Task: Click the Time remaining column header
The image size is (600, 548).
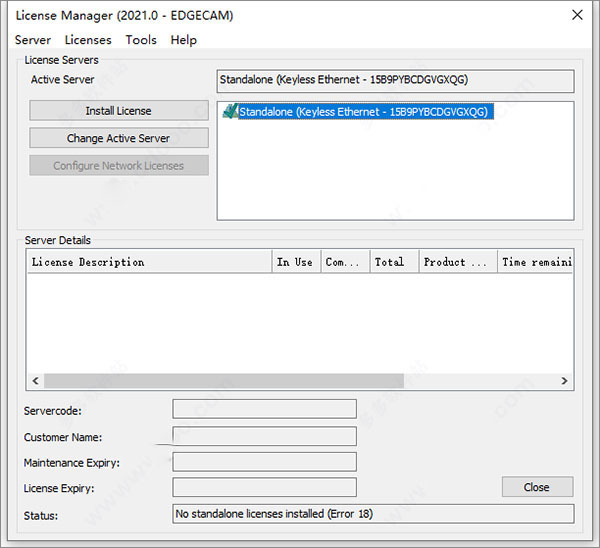Action: pos(535,262)
